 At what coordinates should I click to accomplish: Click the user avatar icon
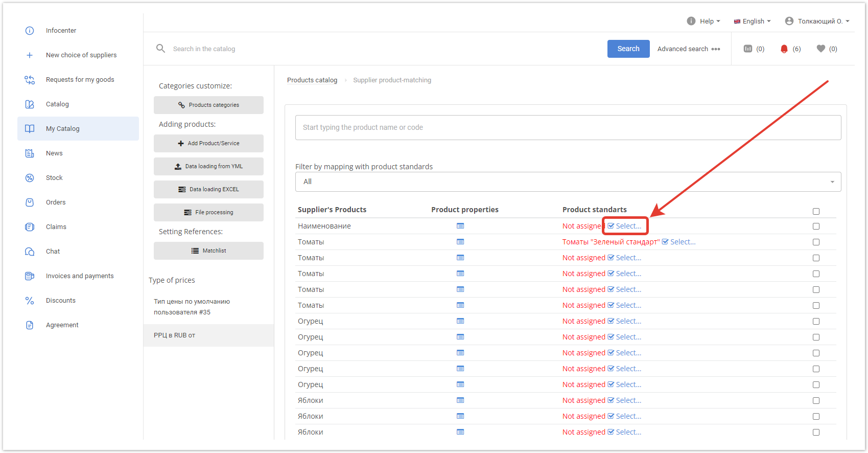pos(789,21)
